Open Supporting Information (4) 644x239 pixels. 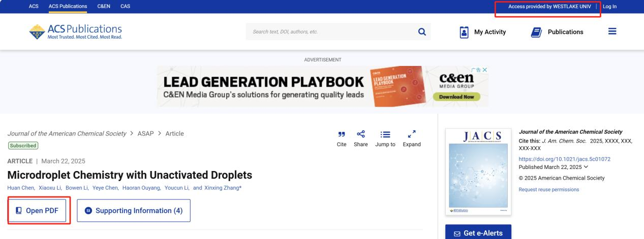point(134,211)
